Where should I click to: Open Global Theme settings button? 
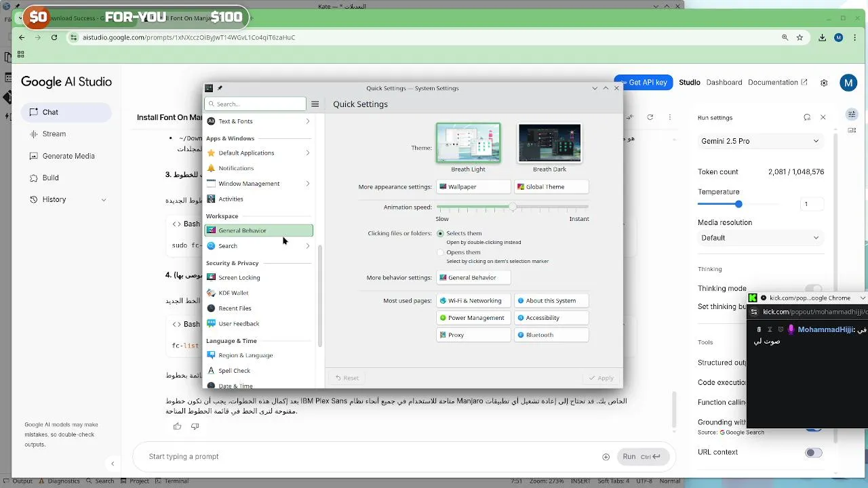[x=551, y=186]
